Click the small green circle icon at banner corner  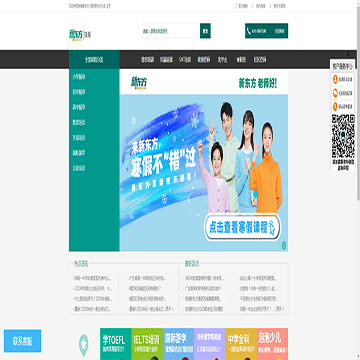pyautogui.click(x=284, y=246)
